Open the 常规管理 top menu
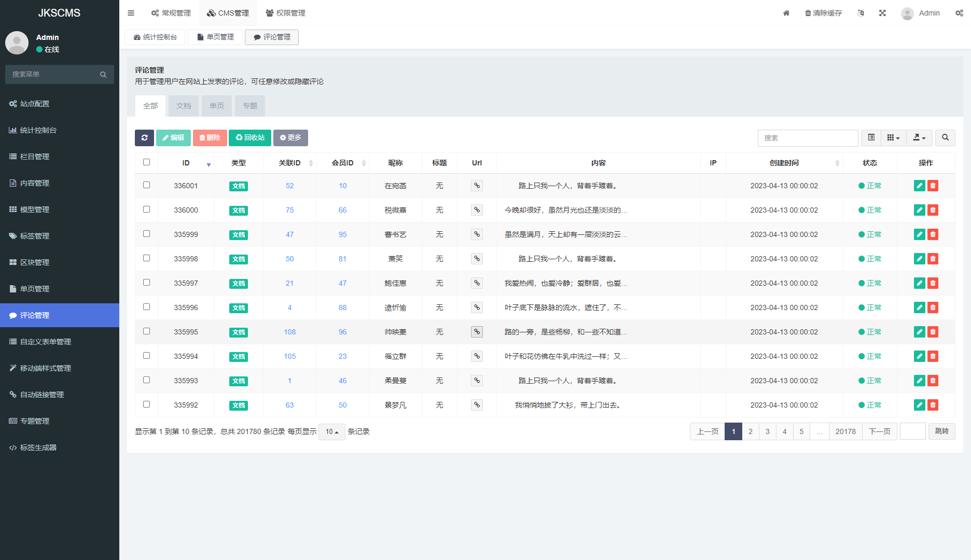 171,13
